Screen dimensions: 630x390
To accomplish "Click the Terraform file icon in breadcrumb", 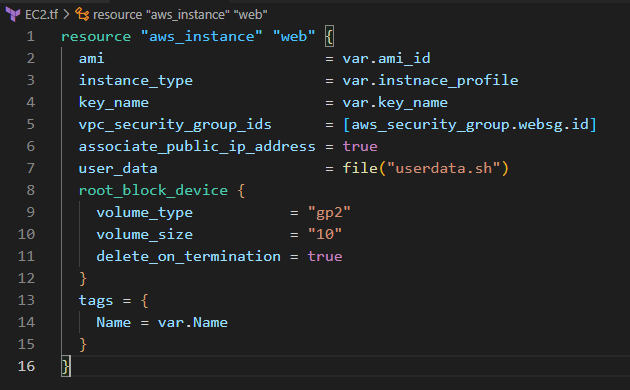I will 13,14.
